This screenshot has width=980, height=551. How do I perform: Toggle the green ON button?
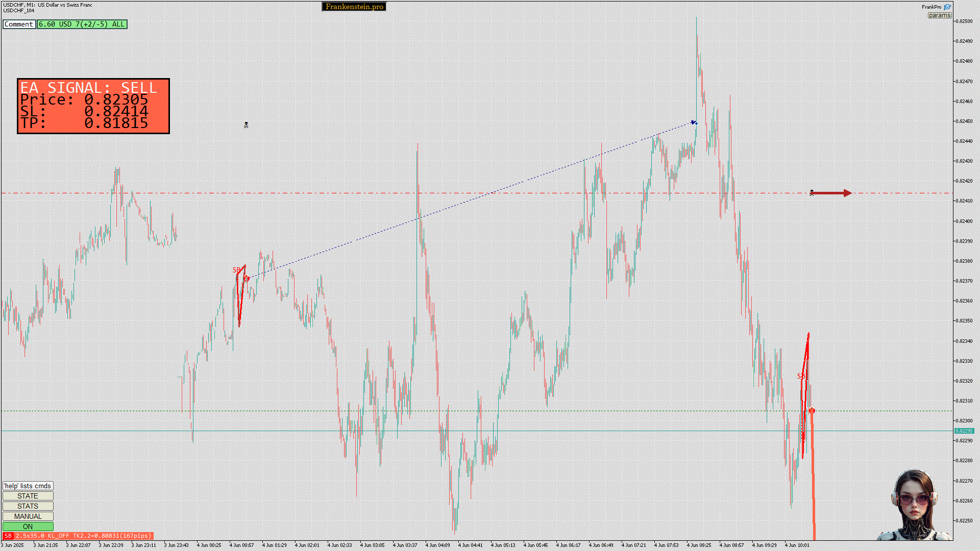[x=28, y=527]
